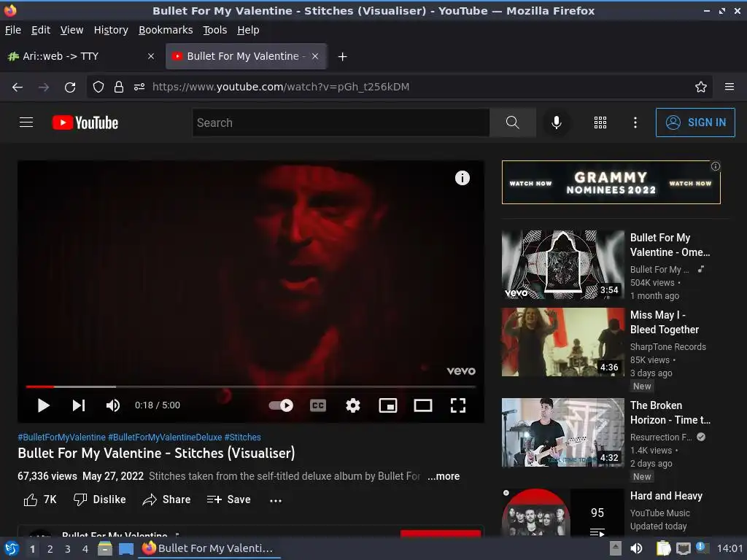Open tracking protection shield
The height and width of the screenshot is (560, 747).
coord(98,87)
